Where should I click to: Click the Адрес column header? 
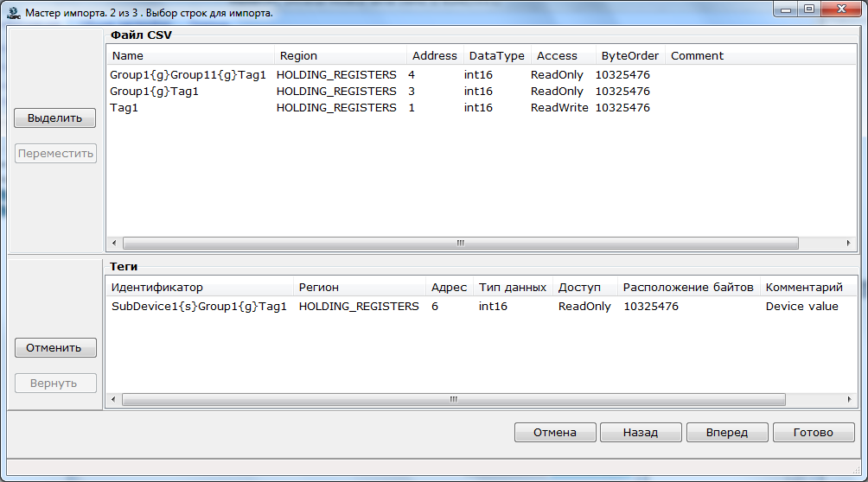449,287
